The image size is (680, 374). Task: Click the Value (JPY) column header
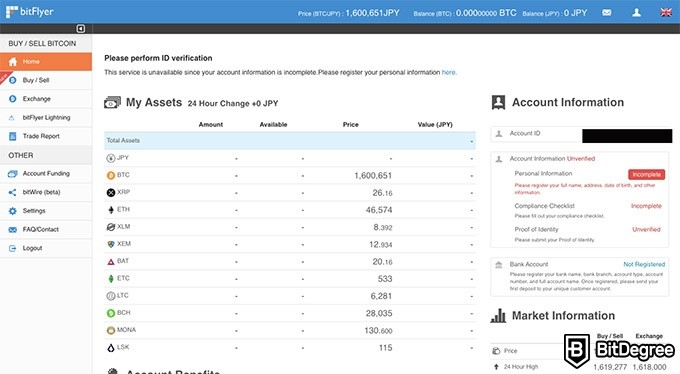(x=435, y=125)
